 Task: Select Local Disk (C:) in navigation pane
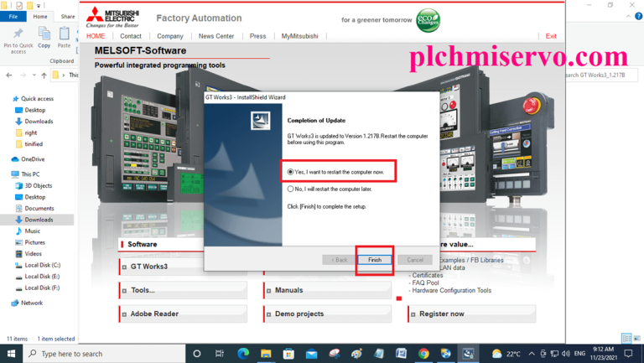38,265
